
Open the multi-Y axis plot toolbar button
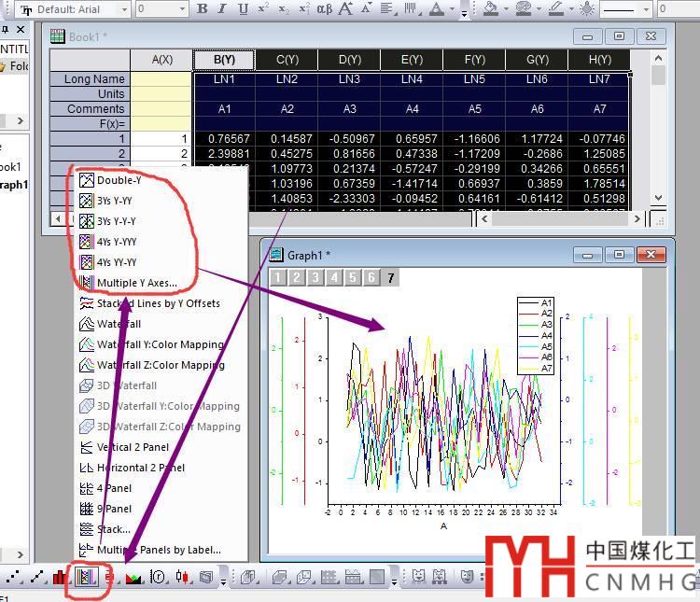point(86,577)
